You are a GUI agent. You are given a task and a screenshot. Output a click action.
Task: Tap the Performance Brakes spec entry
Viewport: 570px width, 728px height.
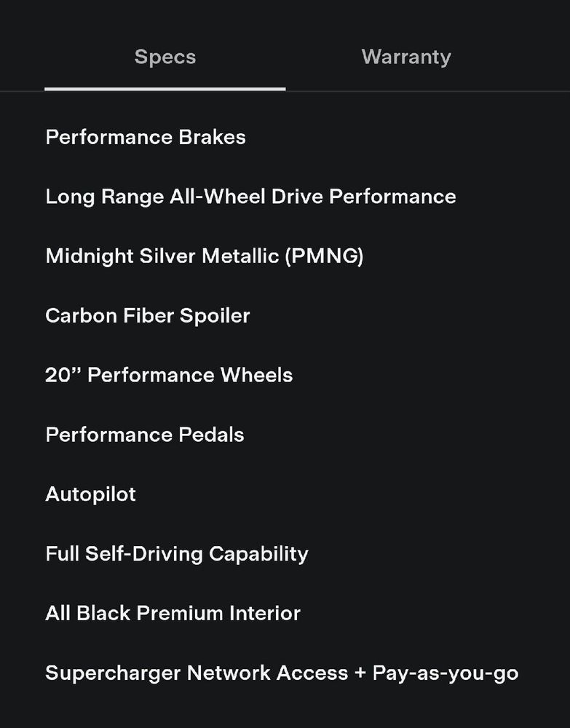146,138
